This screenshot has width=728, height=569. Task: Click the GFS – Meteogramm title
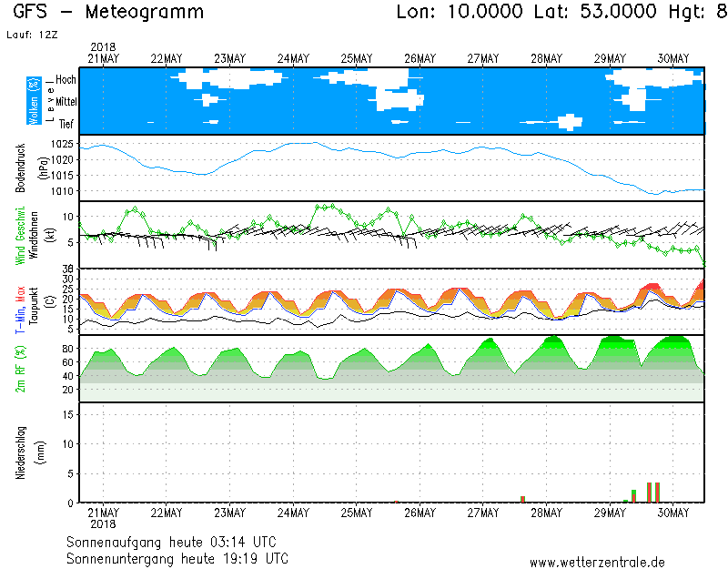pos(109,13)
